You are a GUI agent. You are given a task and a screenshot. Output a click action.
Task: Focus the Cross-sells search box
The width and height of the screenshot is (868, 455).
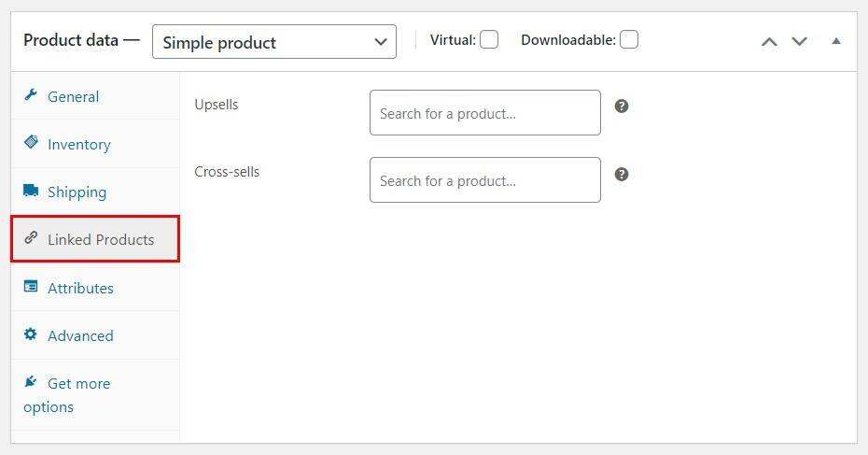pyautogui.click(x=484, y=180)
